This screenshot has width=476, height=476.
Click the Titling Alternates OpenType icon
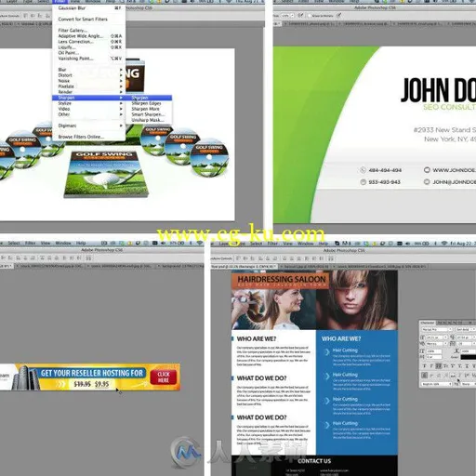459,375
